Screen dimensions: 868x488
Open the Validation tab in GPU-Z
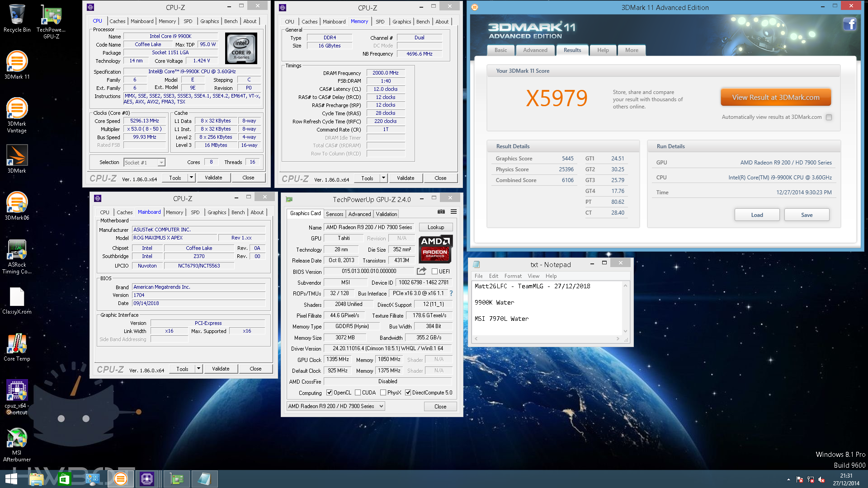[x=387, y=214]
